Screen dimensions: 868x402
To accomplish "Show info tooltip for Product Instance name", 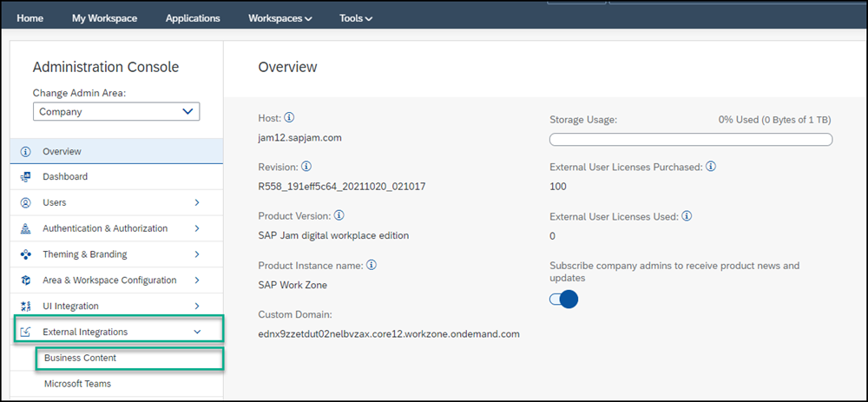I will [372, 265].
